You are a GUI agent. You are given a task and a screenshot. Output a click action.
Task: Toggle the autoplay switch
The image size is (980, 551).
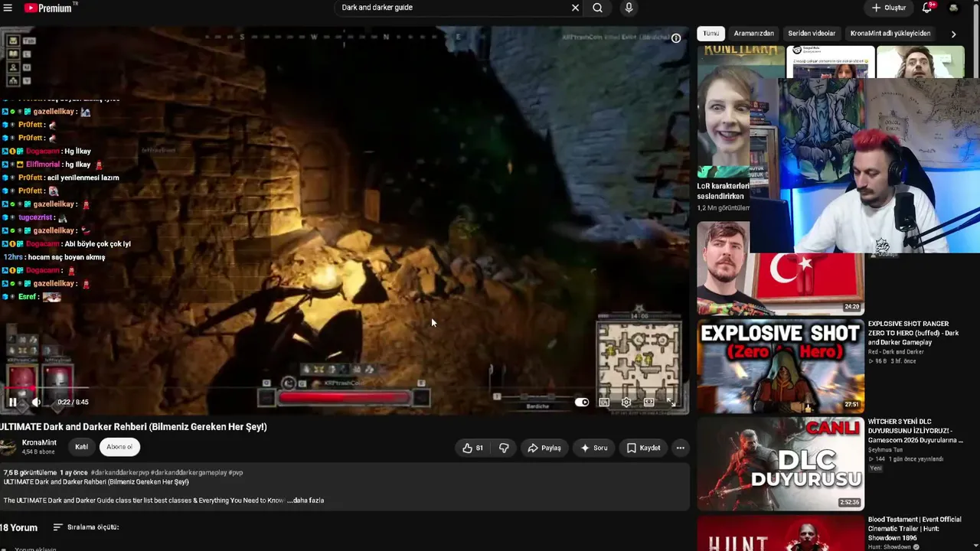click(582, 402)
